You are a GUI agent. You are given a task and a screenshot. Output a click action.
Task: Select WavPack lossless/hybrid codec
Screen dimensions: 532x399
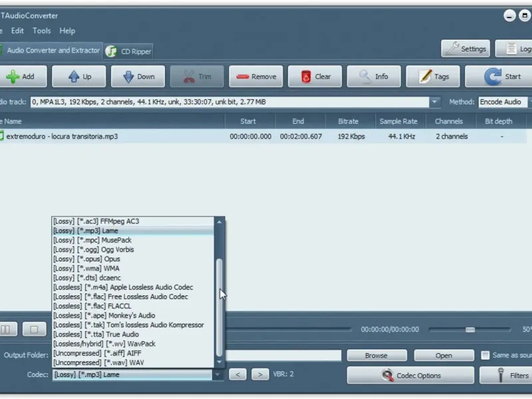[x=134, y=344]
